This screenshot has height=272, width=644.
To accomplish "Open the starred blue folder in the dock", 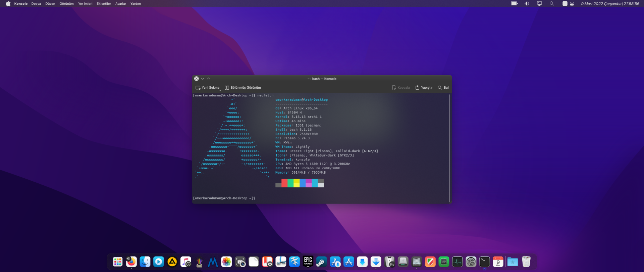I will tap(513, 262).
